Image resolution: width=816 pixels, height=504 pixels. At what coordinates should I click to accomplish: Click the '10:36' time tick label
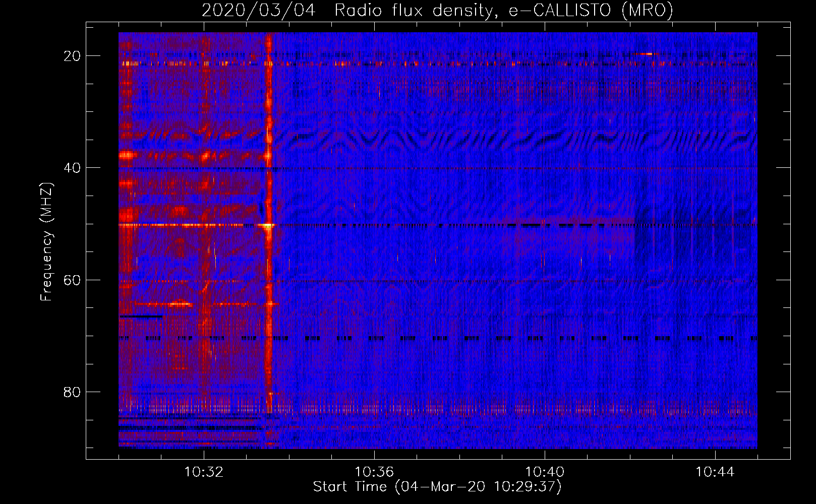(x=374, y=472)
